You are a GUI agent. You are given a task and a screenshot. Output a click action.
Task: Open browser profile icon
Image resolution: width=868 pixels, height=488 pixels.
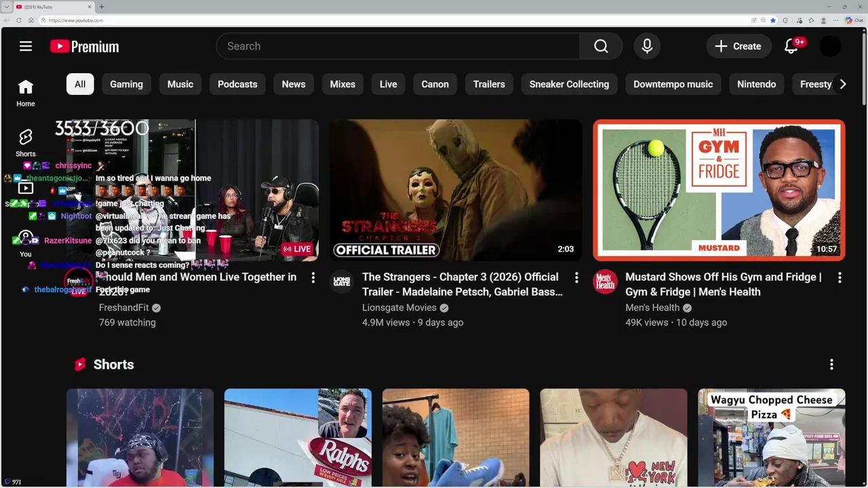tap(823, 20)
